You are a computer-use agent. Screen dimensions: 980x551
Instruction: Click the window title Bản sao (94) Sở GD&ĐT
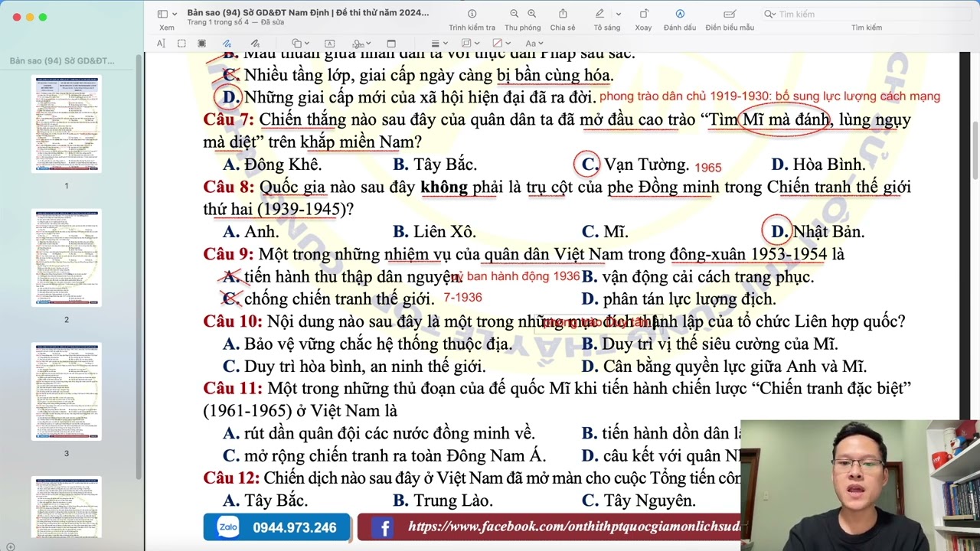(x=308, y=12)
